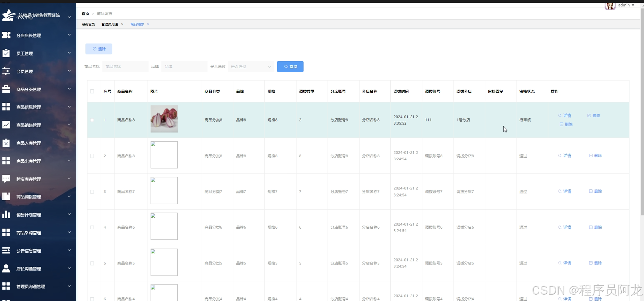Close the 商品调拨 tab
Image resolution: width=644 pixels, height=301 pixels.
pyautogui.click(x=148, y=24)
